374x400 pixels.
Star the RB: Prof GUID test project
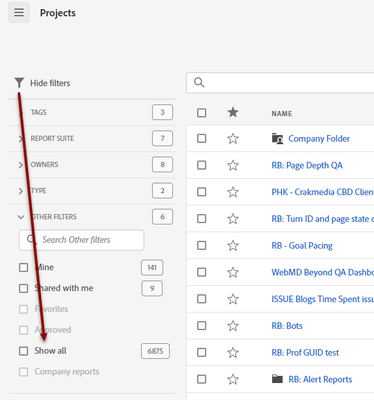(x=233, y=352)
